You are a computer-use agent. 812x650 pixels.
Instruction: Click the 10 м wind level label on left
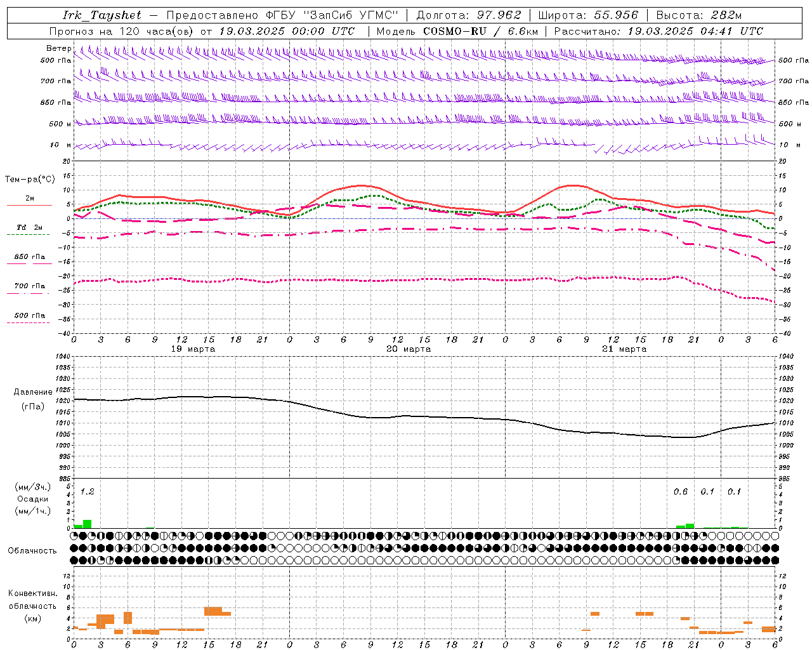coord(61,145)
